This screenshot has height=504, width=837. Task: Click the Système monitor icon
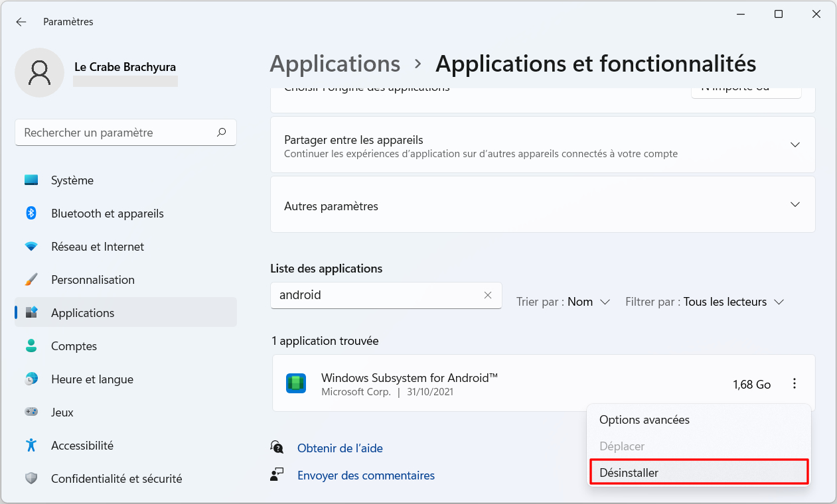tap(31, 180)
